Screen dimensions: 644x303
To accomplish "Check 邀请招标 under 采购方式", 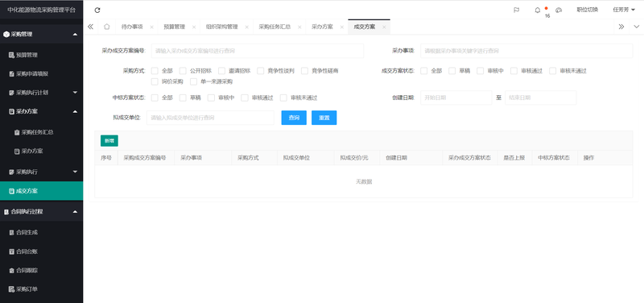I will pyautogui.click(x=222, y=71).
